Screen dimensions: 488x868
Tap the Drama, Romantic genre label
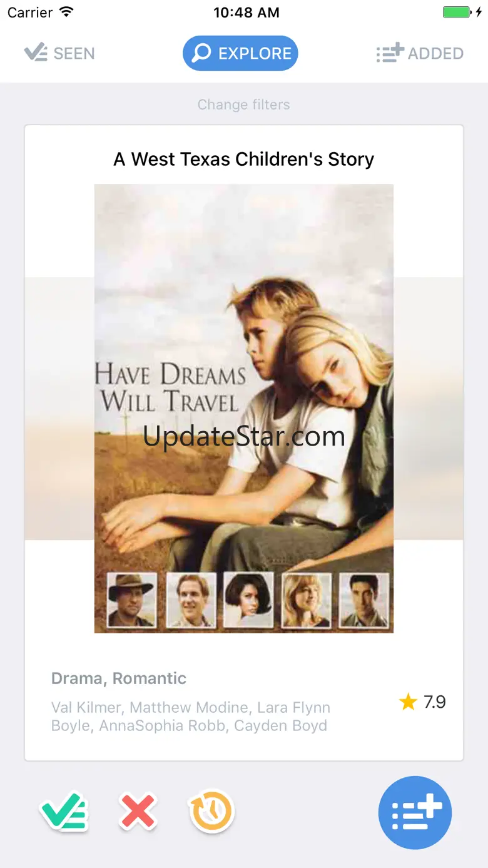(x=119, y=678)
